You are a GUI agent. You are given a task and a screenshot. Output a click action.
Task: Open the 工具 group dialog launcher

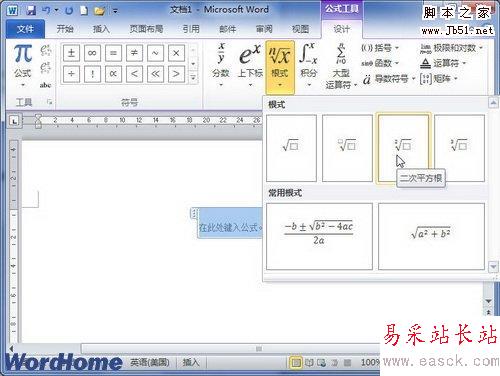(x=50, y=102)
